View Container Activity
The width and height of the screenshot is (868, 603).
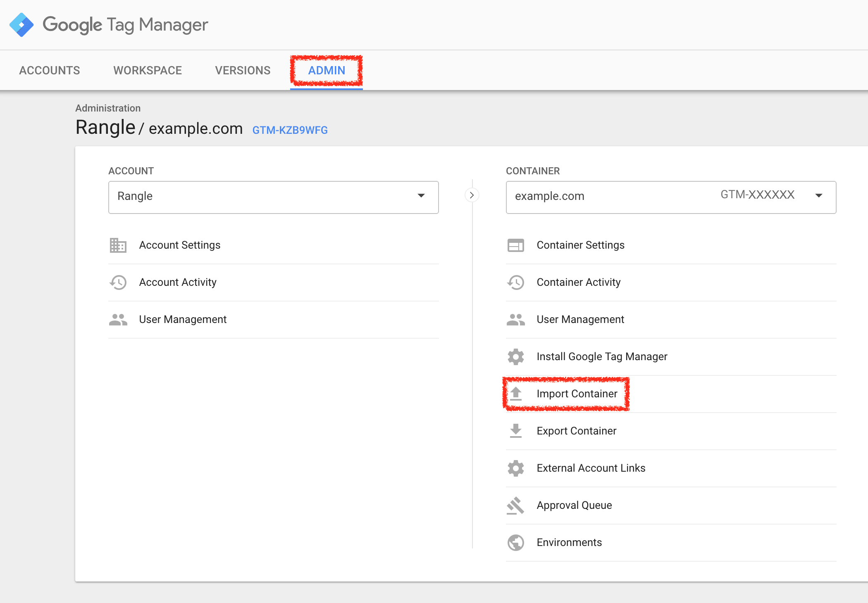pos(671,283)
